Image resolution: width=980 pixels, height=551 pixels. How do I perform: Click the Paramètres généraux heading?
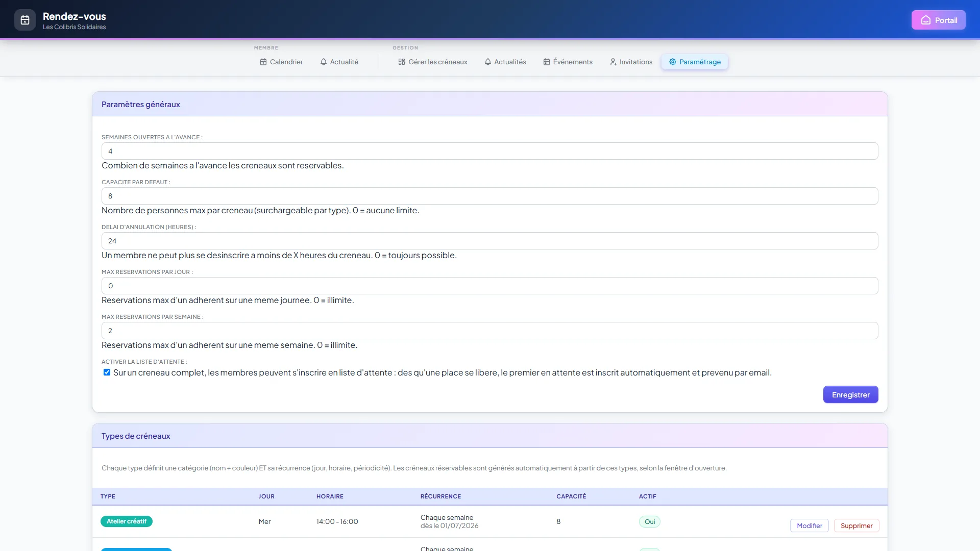pos(141,105)
